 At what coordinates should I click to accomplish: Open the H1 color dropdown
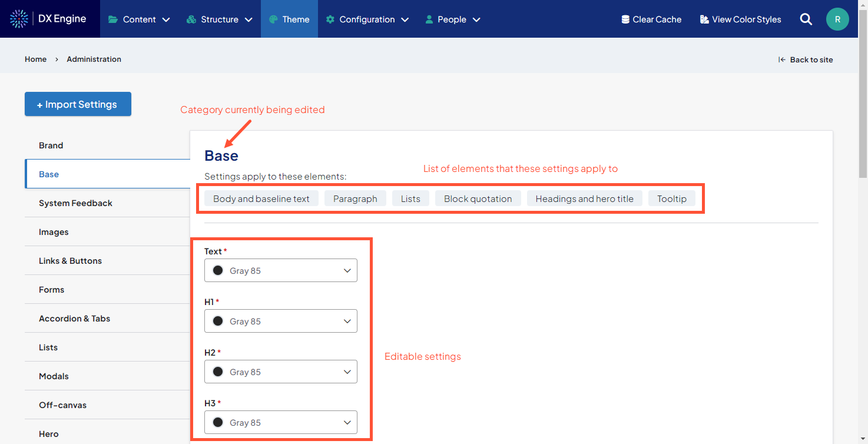(281, 321)
